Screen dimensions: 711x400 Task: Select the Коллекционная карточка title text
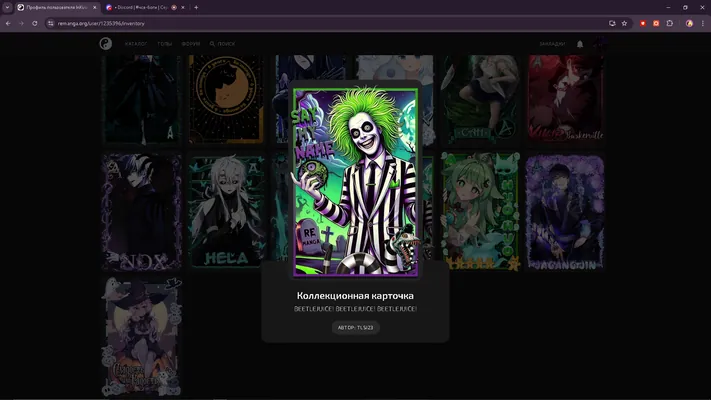[x=355, y=296]
